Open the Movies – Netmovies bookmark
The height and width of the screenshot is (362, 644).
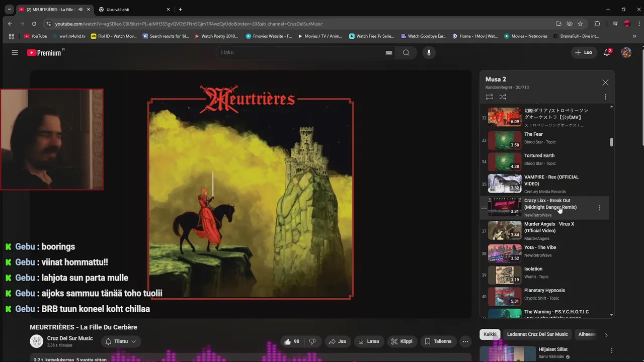click(525, 36)
